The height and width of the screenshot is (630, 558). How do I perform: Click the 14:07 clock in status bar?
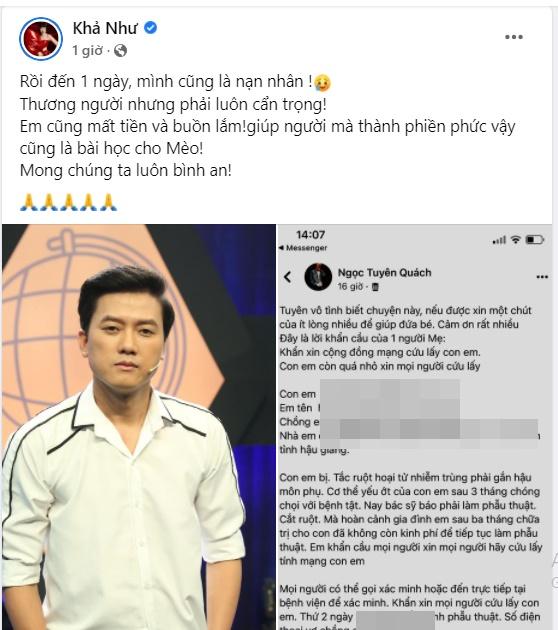point(311,235)
